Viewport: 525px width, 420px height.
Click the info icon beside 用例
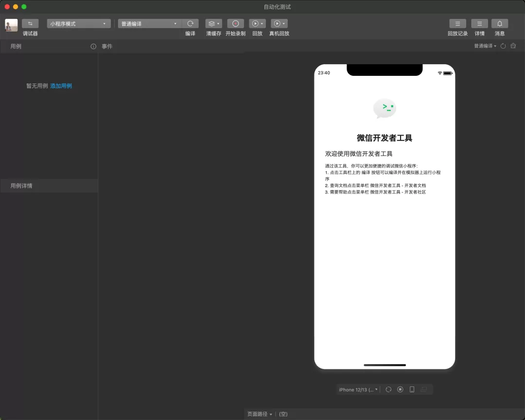pos(93,47)
